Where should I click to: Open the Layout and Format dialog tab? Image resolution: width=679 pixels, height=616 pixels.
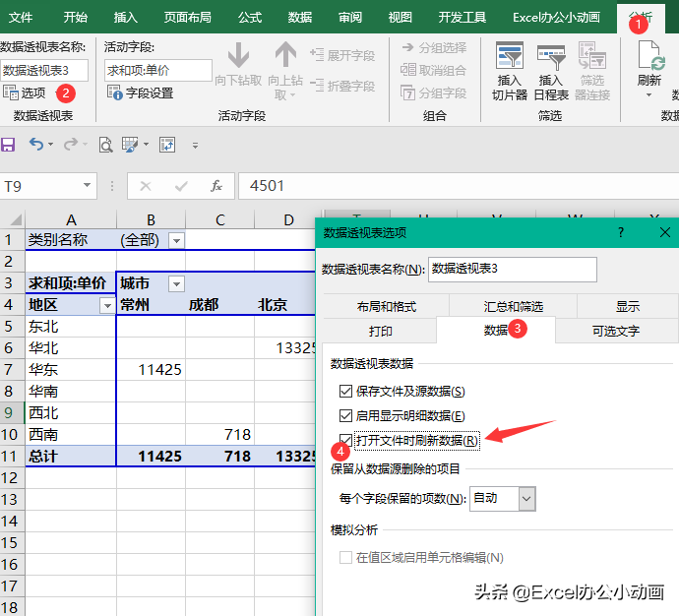387,306
